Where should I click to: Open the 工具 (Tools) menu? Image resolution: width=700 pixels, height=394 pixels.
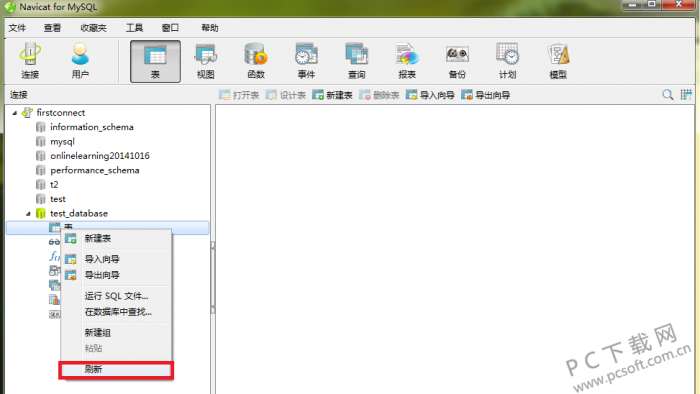click(134, 28)
